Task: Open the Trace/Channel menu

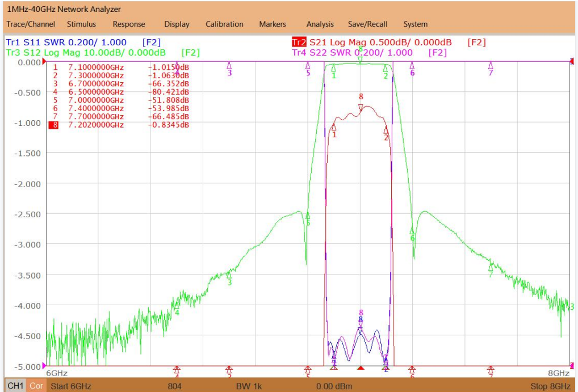Action: click(31, 24)
